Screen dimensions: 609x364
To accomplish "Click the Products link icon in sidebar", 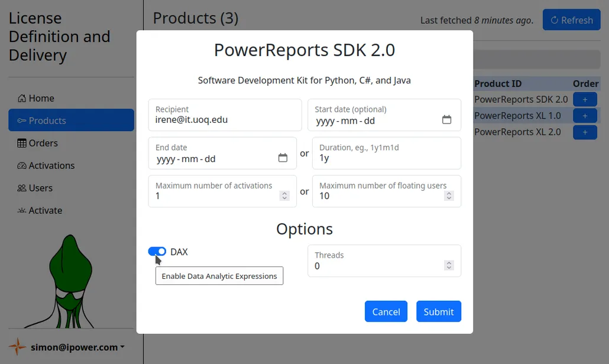I will [22, 121].
